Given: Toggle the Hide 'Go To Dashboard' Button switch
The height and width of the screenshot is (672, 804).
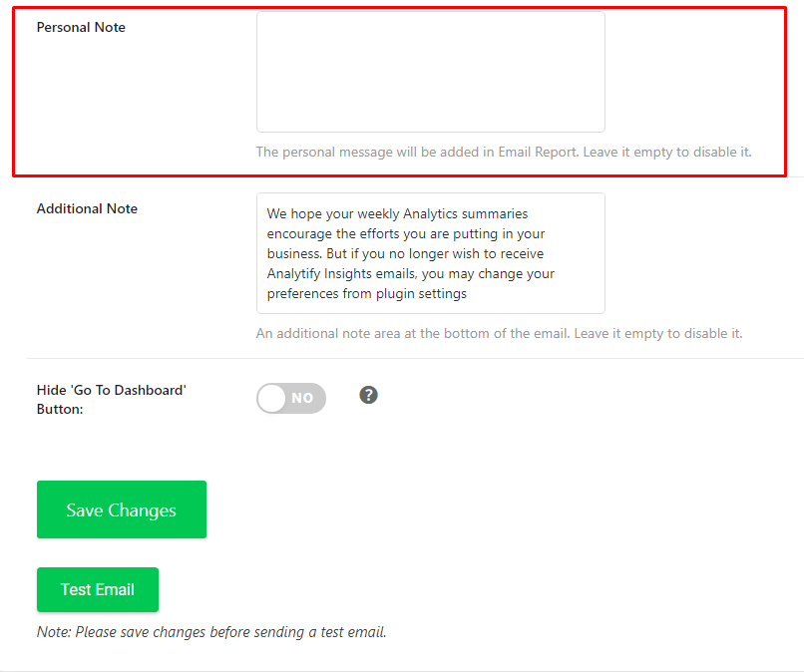Looking at the screenshot, I should coord(291,398).
